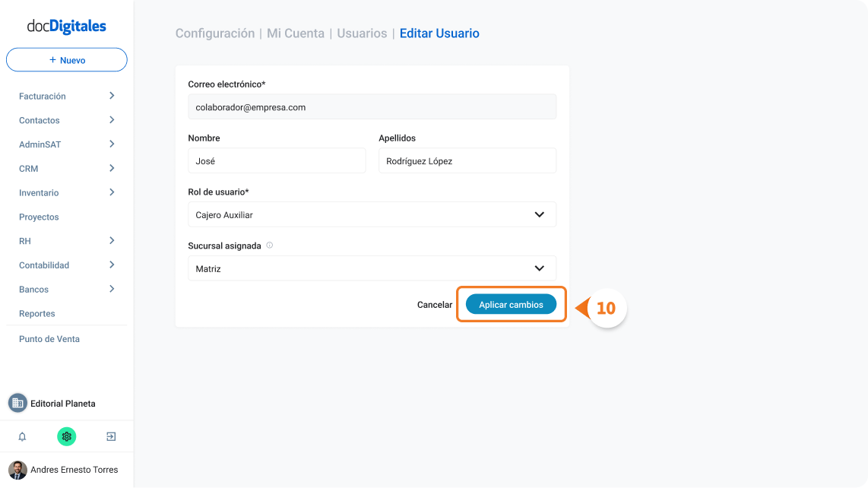This screenshot has width=868, height=488.
Task: Expand the Contabilidad section chevron
Action: 112,265
